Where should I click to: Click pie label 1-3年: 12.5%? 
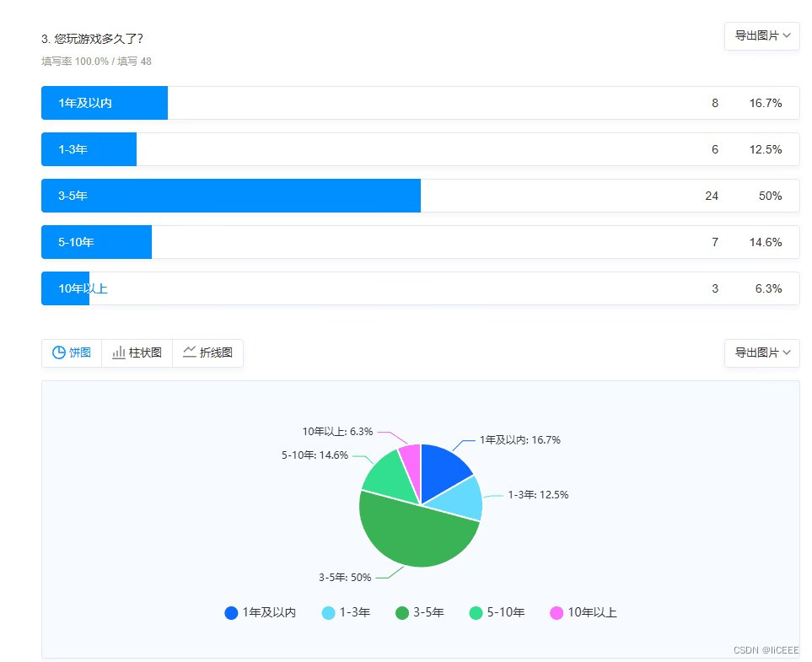[x=538, y=495]
